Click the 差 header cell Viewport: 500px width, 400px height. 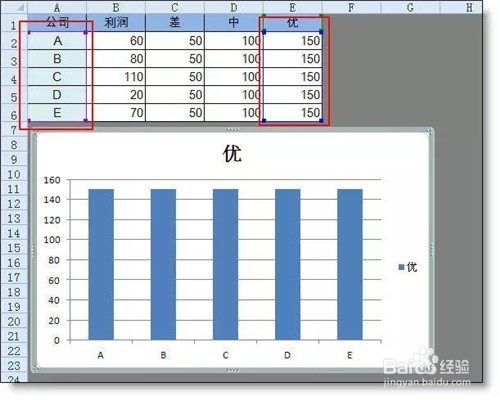pos(175,23)
